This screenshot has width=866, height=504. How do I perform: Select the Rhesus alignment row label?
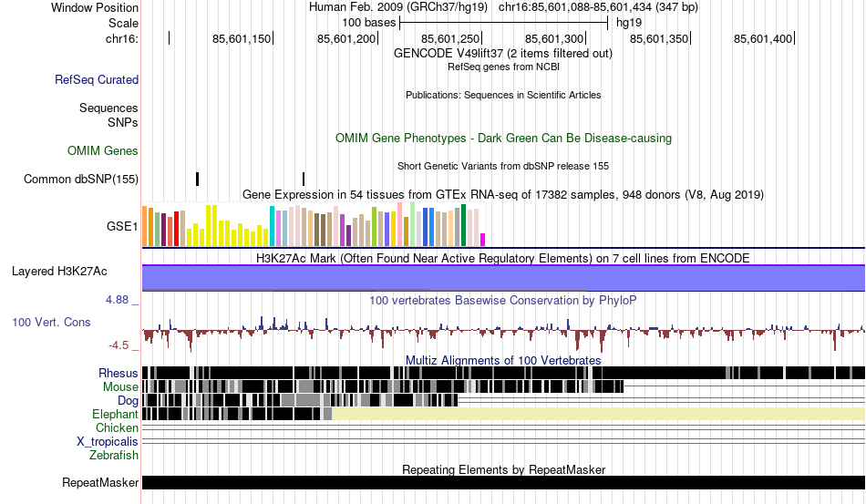pyautogui.click(x=118, y=373)
